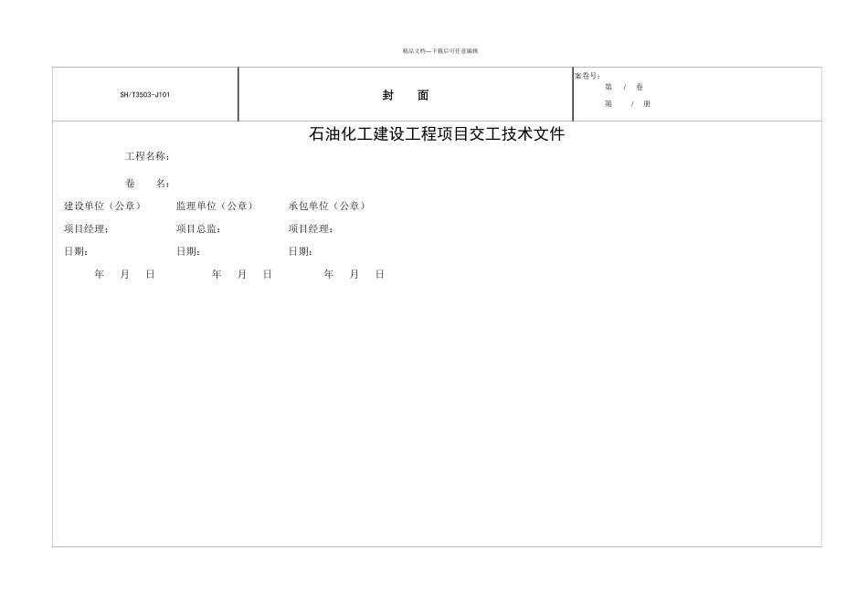Click the "案卷号:" label
Image resolution: width=868 pixels, height=614 pixels.
pos(587,76)
